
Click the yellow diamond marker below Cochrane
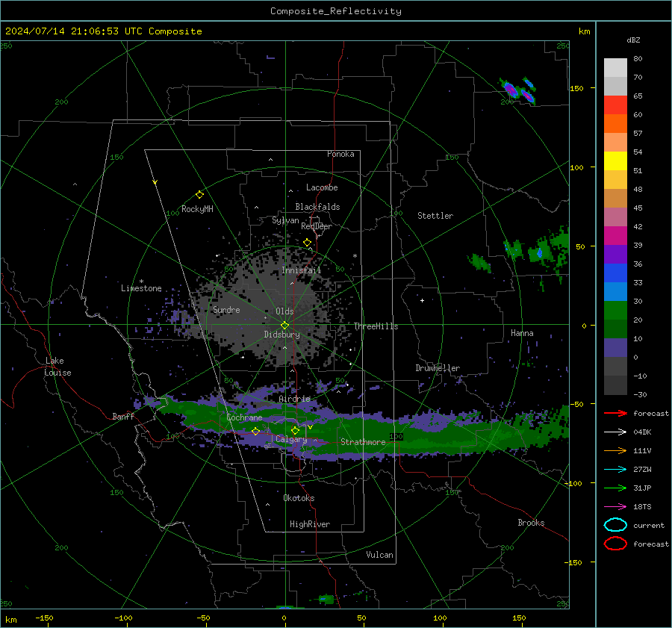[x=256, y=432]
